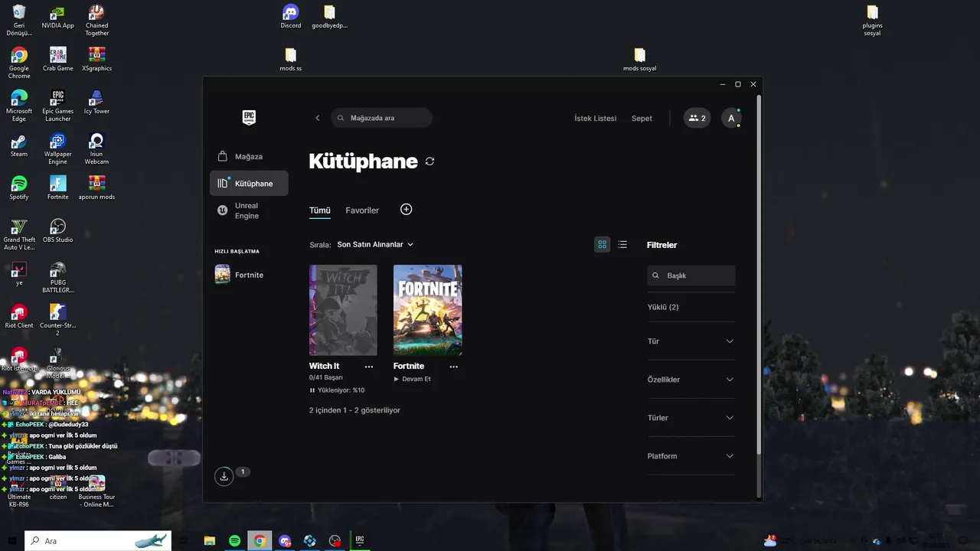This screenshot has height=551, width=980.
Task: Click Yükleniyor: %10 under Witch It
Action: coord(337,390)
